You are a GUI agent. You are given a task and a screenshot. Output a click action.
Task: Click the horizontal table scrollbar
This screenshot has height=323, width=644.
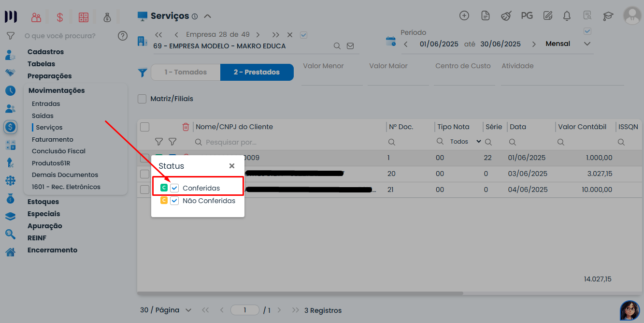coord(300,293)
